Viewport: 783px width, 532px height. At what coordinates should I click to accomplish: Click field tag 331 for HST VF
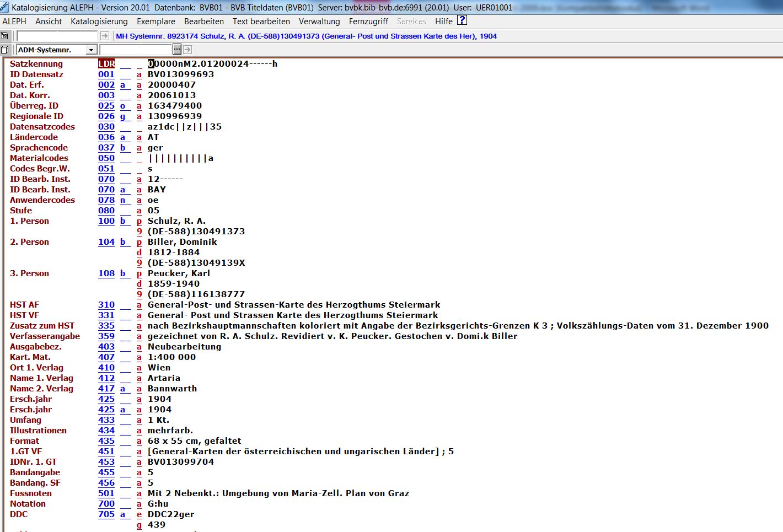click(106, 315)
